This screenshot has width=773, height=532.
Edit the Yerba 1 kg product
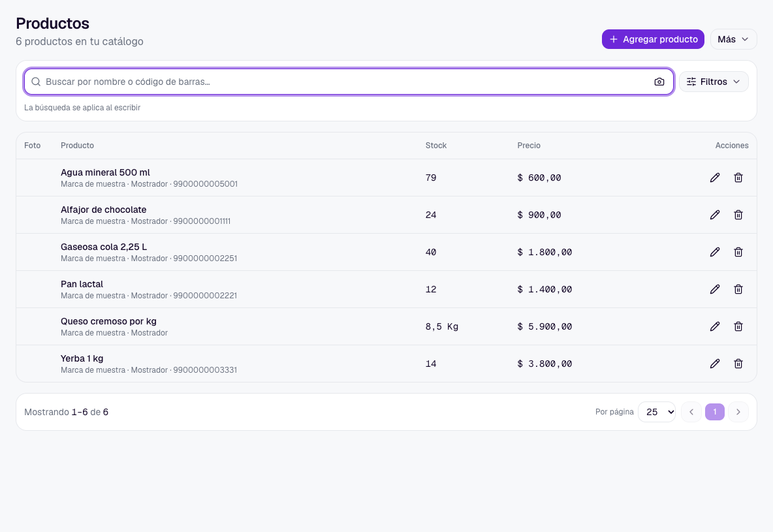[x=715, y=364]
